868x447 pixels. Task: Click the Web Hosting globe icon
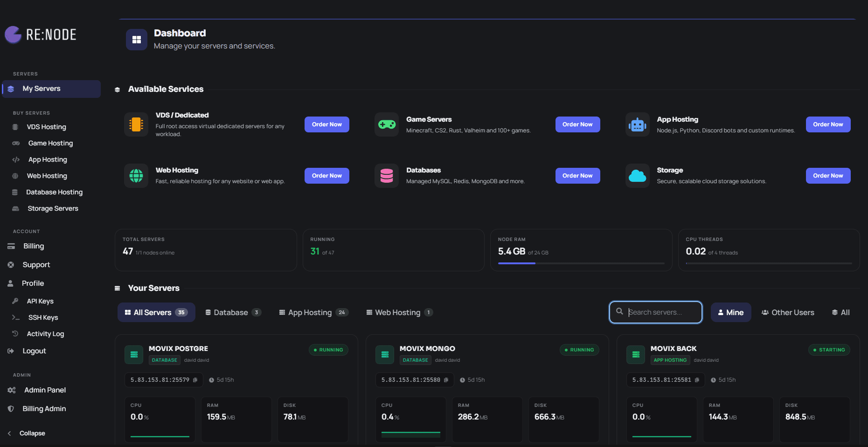click(136, 176)
